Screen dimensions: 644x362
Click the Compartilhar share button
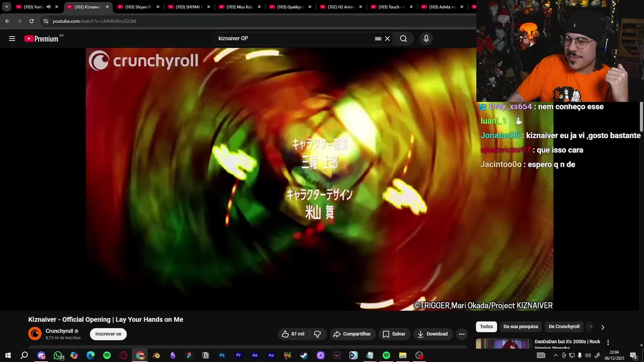352,334
